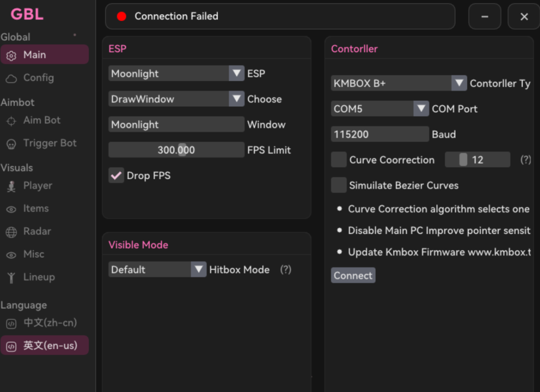The image size is (540, 392).
Task: Switch to the Main sidebar tab
Action: click(x=45, y=54)
